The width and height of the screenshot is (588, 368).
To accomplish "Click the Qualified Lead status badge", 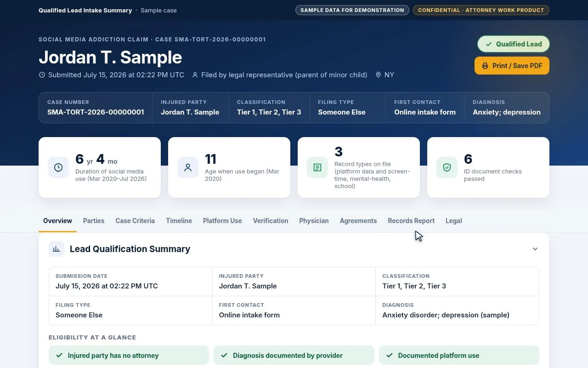I will pos(514,44).
